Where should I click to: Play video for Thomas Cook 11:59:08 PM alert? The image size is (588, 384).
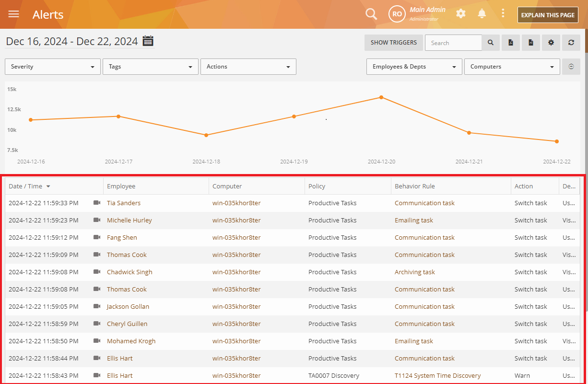pos(97,289)
